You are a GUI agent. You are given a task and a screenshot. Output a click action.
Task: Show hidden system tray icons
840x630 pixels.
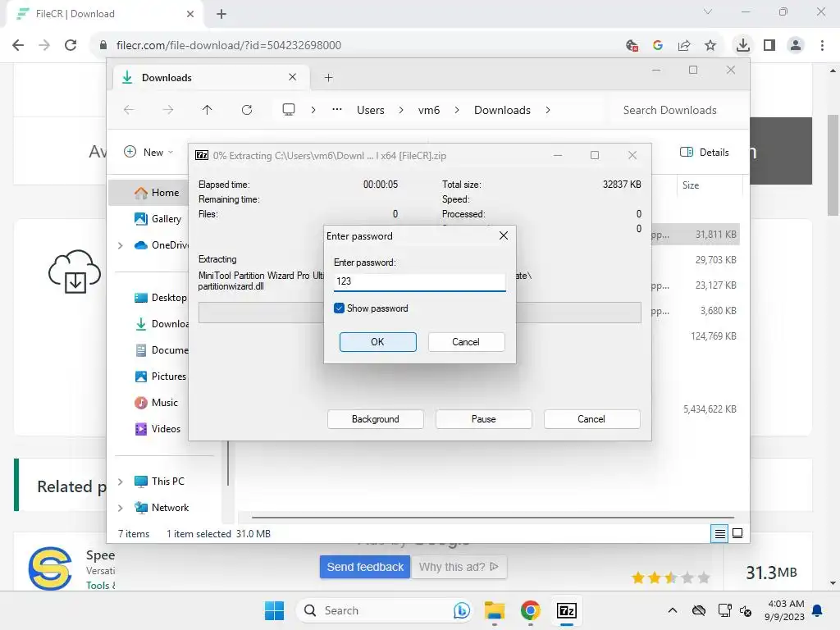tap(673, 610)
